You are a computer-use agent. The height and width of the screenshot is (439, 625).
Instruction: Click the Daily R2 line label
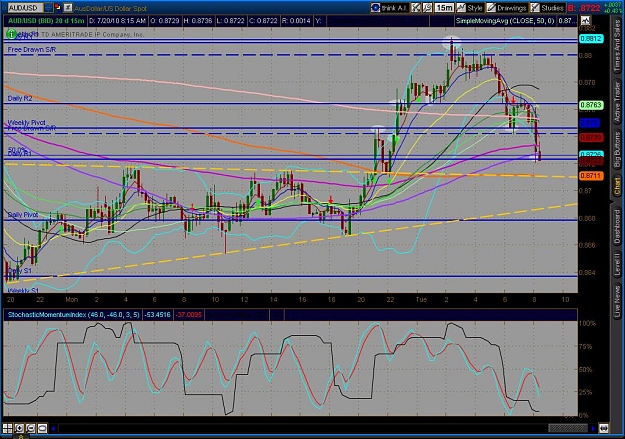click(20, 98)
